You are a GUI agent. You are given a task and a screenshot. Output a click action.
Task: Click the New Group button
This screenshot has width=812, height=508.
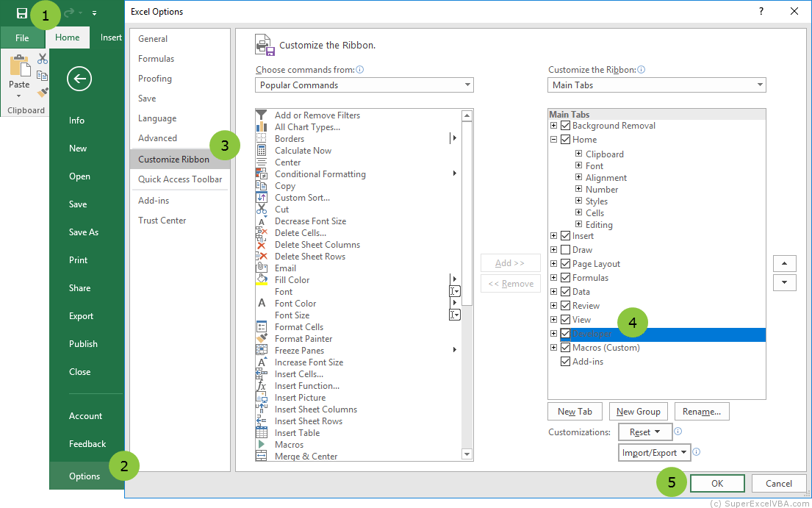(638, 411)
